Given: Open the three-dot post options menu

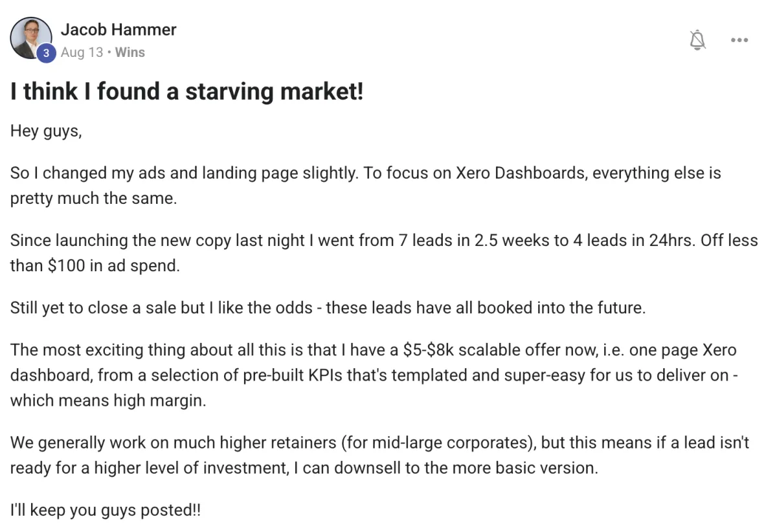Looking at the screenshot, I should 739,40.
